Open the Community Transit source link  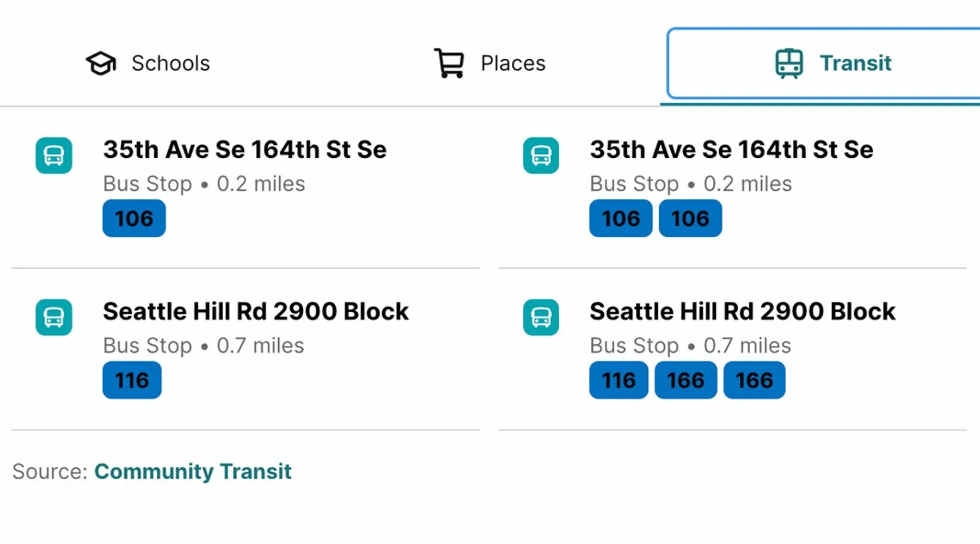pyautogui.click(x=193, y=471)
